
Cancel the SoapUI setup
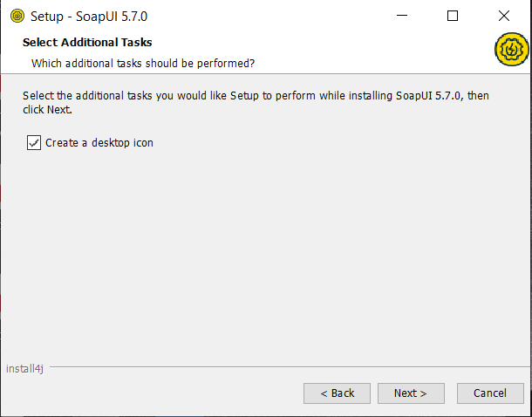click(x=490, y=393)
